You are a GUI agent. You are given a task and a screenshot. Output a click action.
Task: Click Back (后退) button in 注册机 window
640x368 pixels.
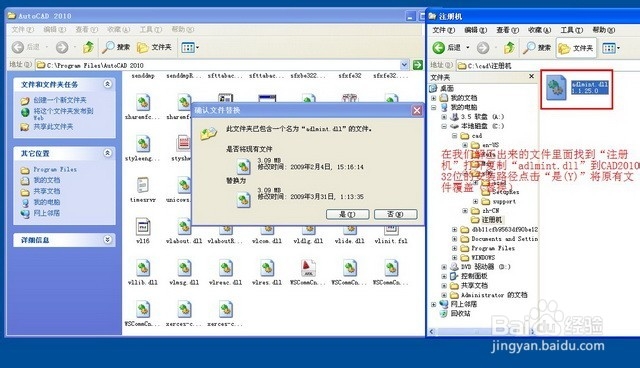(x=447, y=48)
